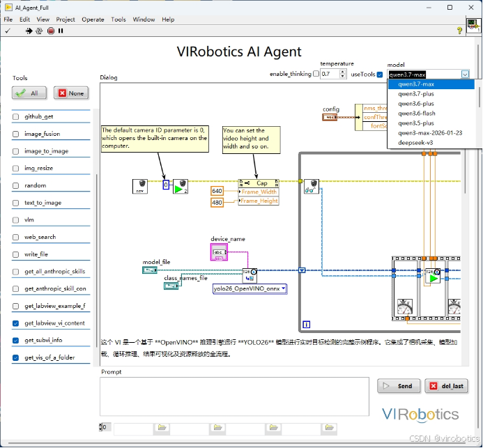This screenshot has width=483, height=448.
Task: Choose qwen3.5-plus model option
Action: (x=431, y=123)
